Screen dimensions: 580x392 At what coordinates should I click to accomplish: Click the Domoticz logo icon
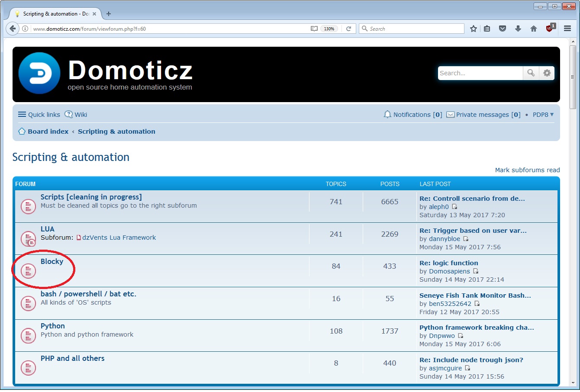coord(39,73)
